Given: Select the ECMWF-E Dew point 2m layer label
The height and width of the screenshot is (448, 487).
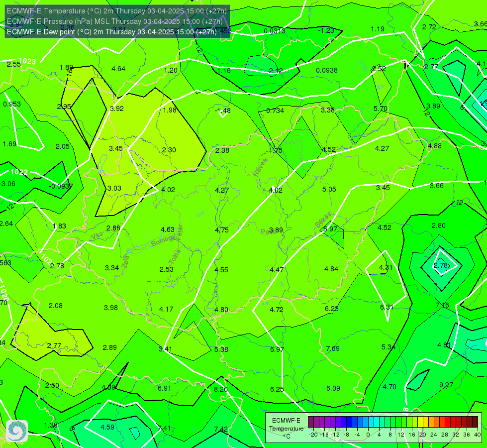Looking at the screenshot, I should [112, 32].
